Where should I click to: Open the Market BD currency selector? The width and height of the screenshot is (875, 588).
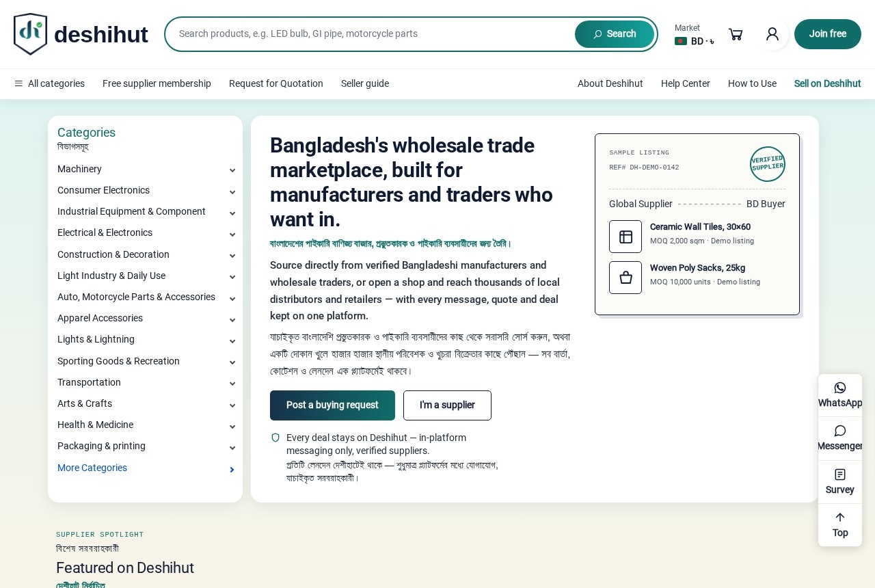(695, 35)
